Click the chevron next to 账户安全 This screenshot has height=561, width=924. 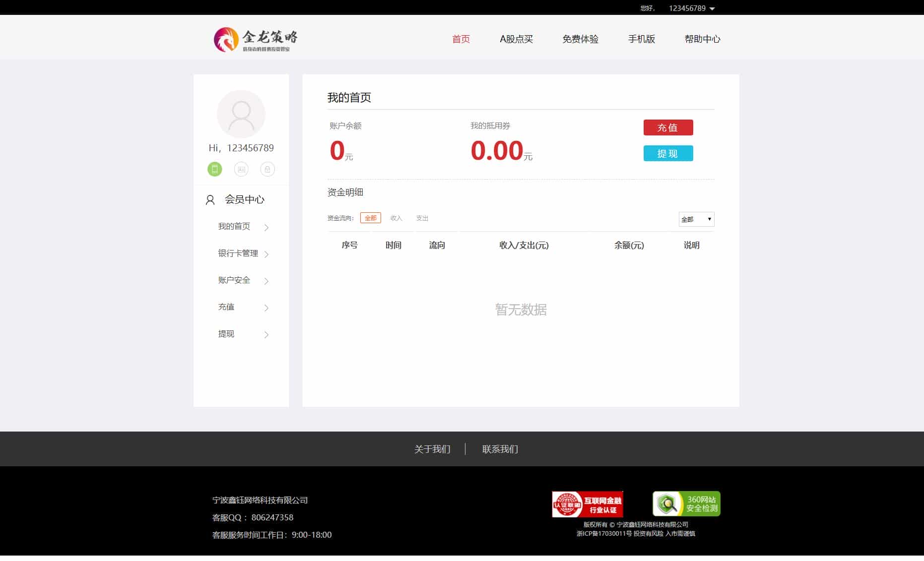(x=266, y=281)
